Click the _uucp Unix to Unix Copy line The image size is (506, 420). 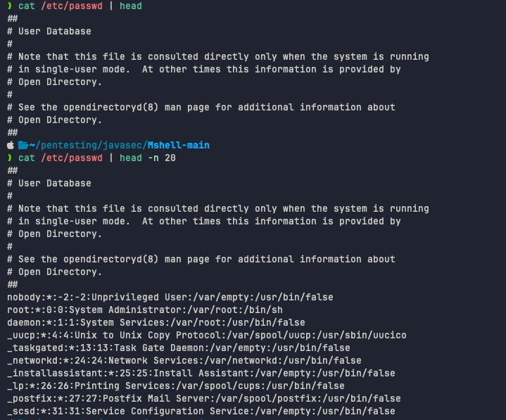207,335
